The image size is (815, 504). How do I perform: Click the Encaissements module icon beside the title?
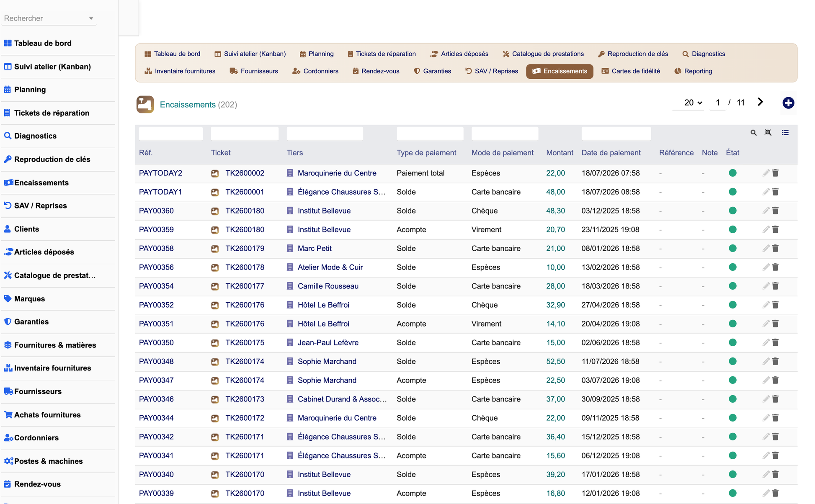coord(145,104)
